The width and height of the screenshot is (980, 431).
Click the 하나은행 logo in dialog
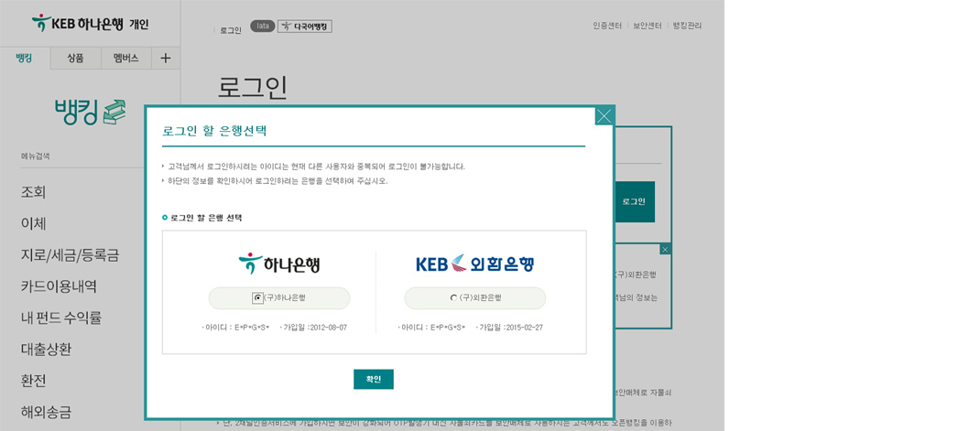278,264
